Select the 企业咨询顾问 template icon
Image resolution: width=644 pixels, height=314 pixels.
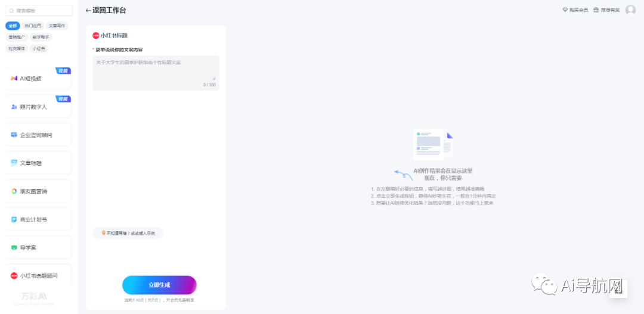coord(14,135)
